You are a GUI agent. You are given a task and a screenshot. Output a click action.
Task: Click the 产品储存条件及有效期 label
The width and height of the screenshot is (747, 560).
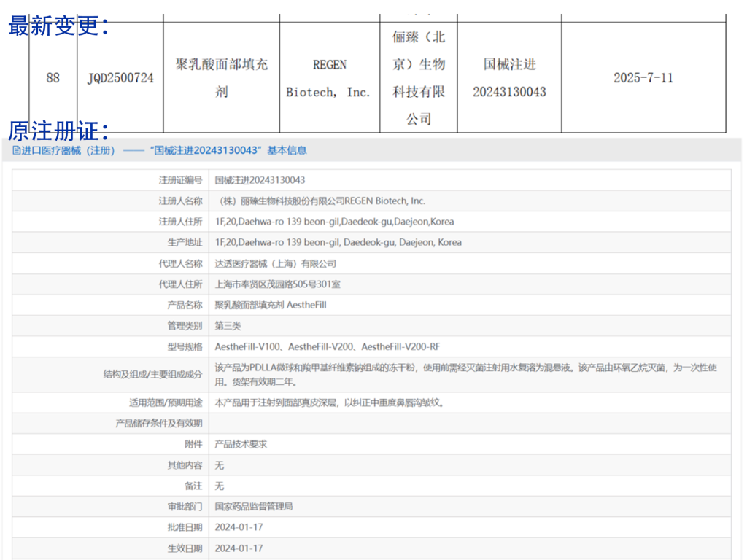[x=159, y=424]
